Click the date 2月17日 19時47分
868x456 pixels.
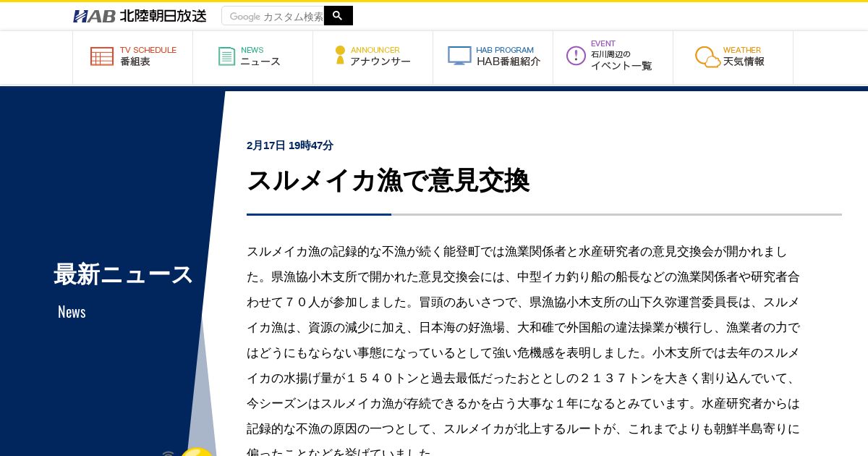(290, 145)
